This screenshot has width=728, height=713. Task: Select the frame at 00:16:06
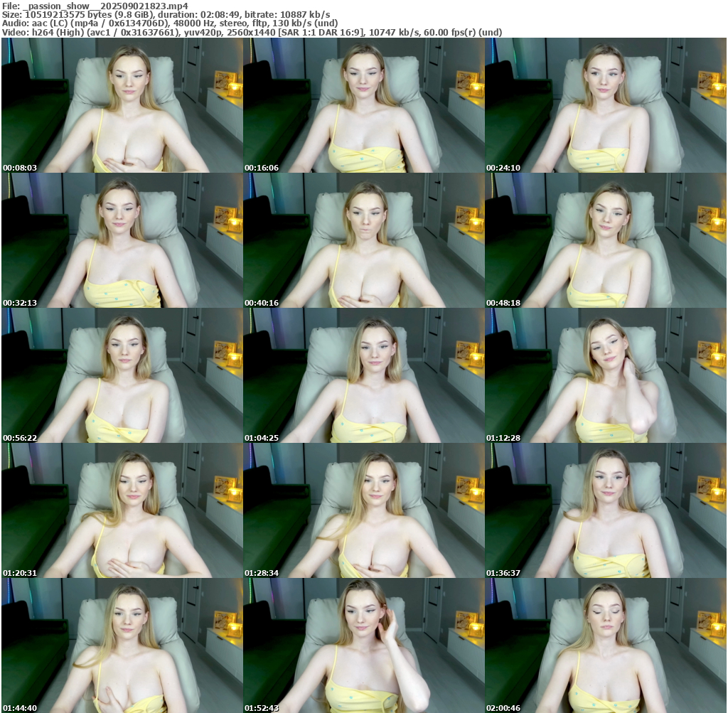coord(363,105)
